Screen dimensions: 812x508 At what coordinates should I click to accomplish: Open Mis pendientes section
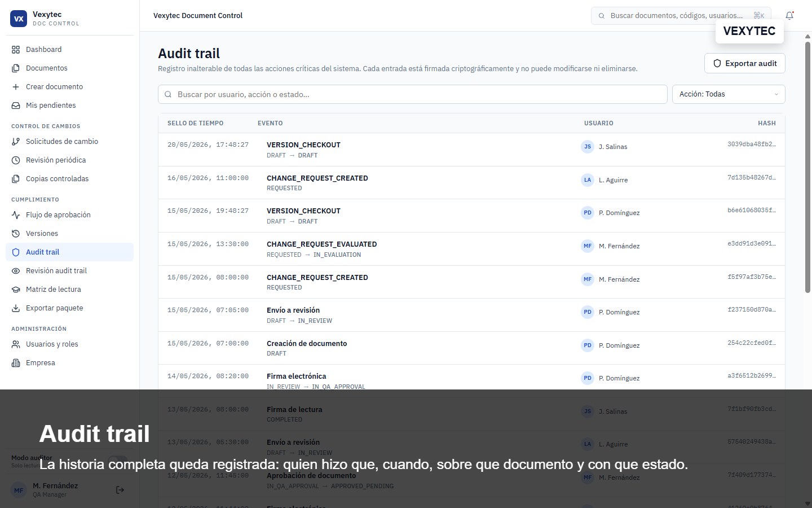[70, 106]
